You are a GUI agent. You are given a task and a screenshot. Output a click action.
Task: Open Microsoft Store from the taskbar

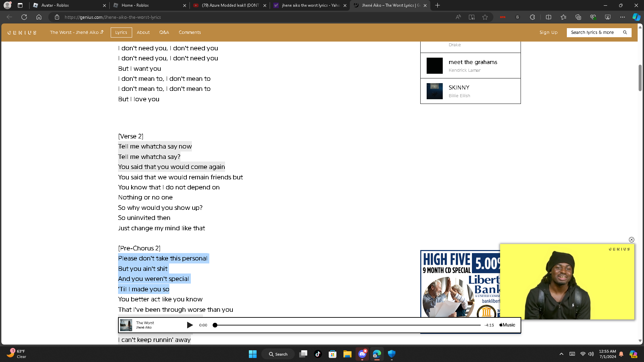pyautogui.click(x=332, y=354)
